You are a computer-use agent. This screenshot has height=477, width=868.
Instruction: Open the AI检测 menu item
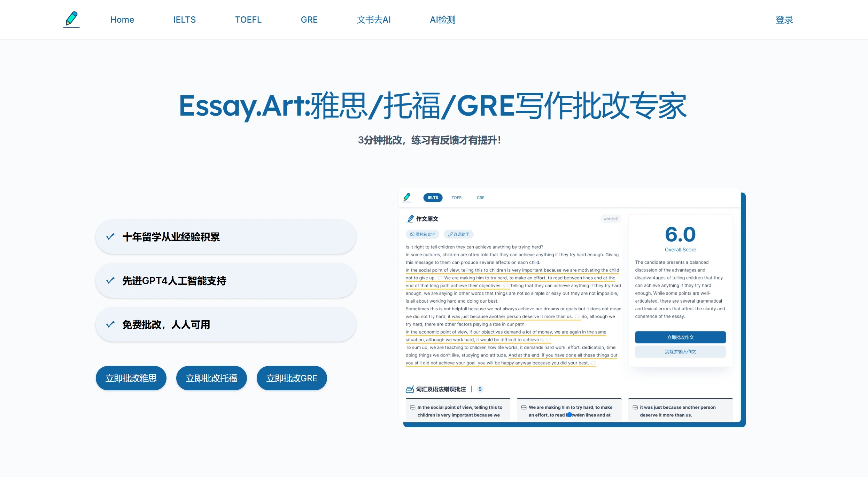click(443, 19)
